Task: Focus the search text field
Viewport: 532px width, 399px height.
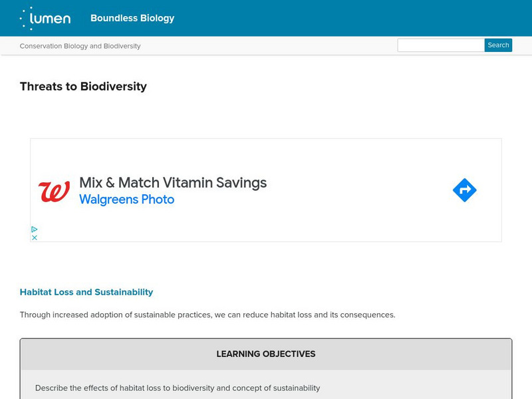Action: [x=441, y=45]
